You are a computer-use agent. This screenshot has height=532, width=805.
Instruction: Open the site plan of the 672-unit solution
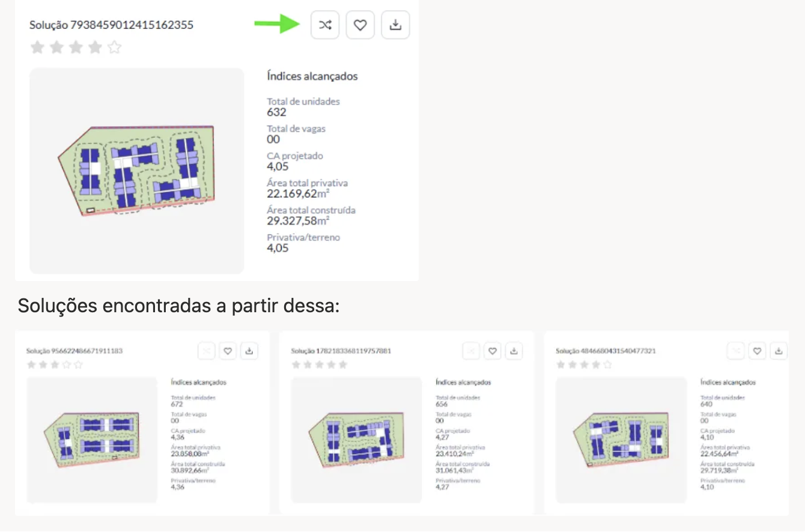tap(92, 440)
